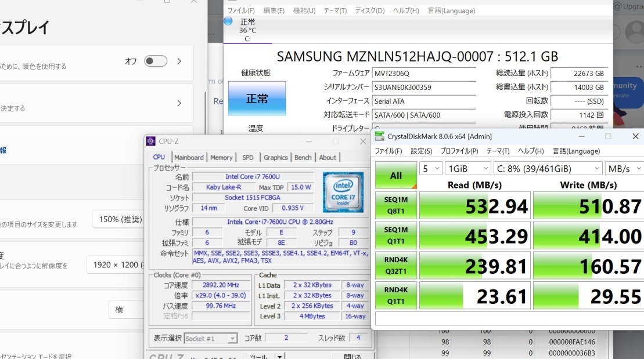The height and width of the screenshot is (359, 644).
Task: Open CrystalDiskInfo ヘルプ(H) menu
Action: [406, 10]
